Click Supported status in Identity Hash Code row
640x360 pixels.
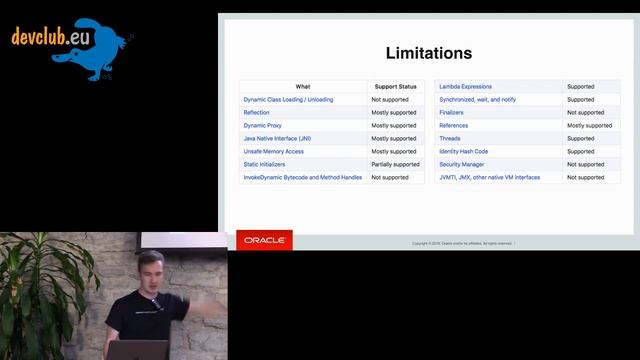(x=580, y=151)
